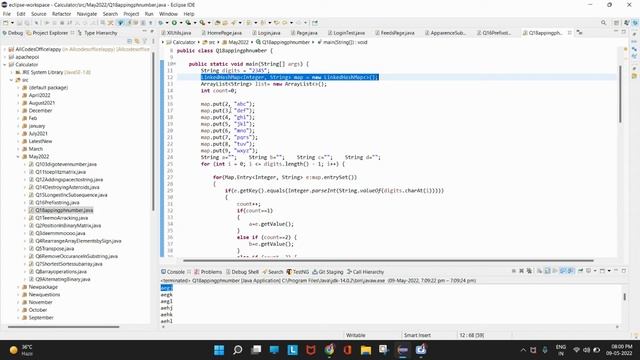Screen dimensions: 640x360
Task: Collapse the Calculator project
Action: (x=5, y=64)
